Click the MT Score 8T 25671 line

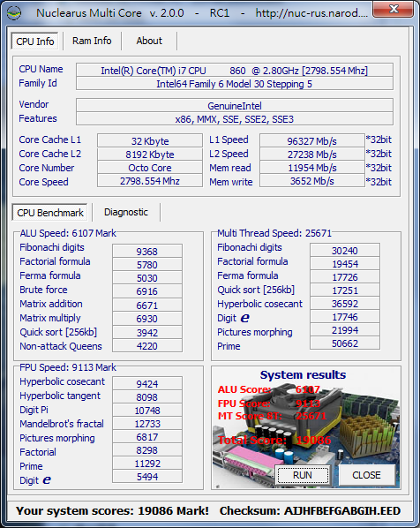tap(272, 416)
